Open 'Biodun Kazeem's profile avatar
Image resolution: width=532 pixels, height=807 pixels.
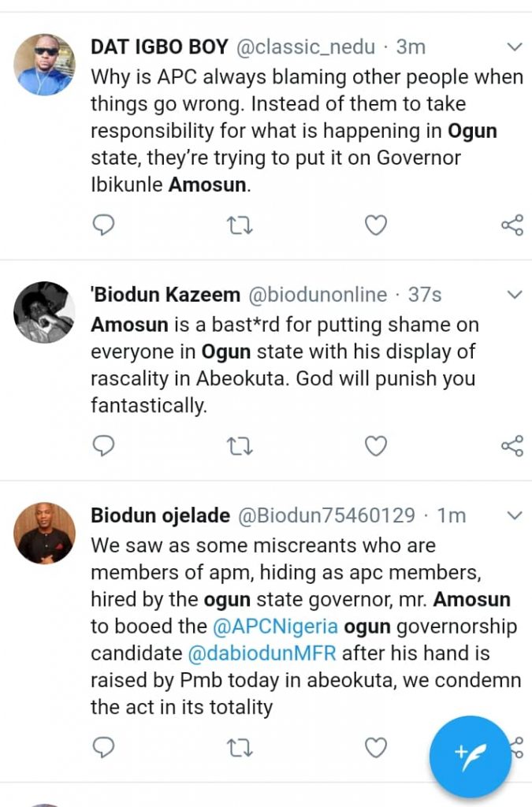(45, 312)
